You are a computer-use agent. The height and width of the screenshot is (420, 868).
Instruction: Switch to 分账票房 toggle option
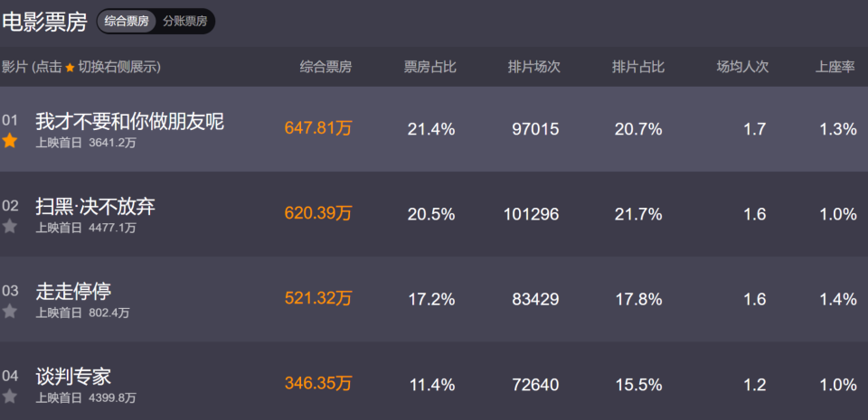[185, 21]
